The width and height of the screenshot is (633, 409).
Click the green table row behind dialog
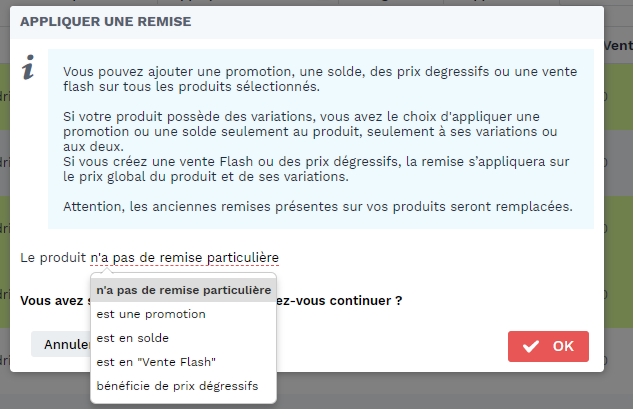(618, 97)
